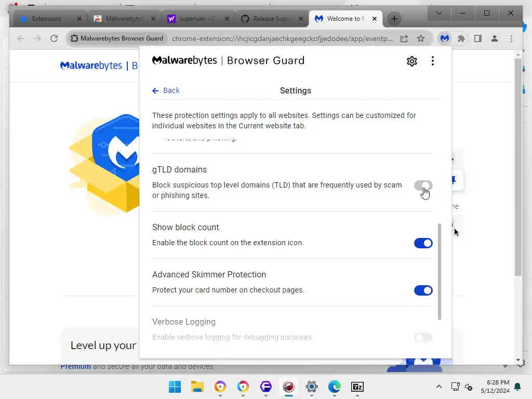Click the "Settings" title in the popup

(x=295, y=90)
